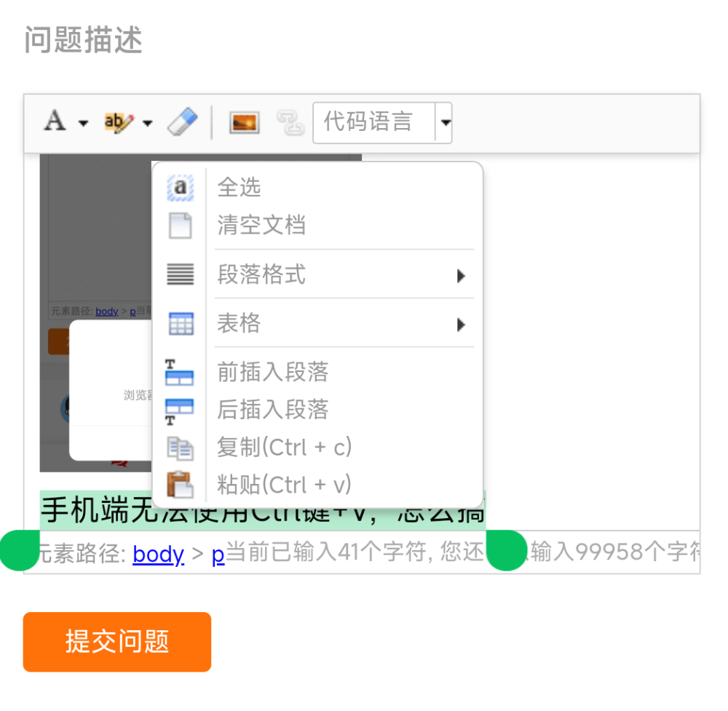Click the select-all icon beside 全选
This screenshot has width=728, height=711.
[180, 188]
